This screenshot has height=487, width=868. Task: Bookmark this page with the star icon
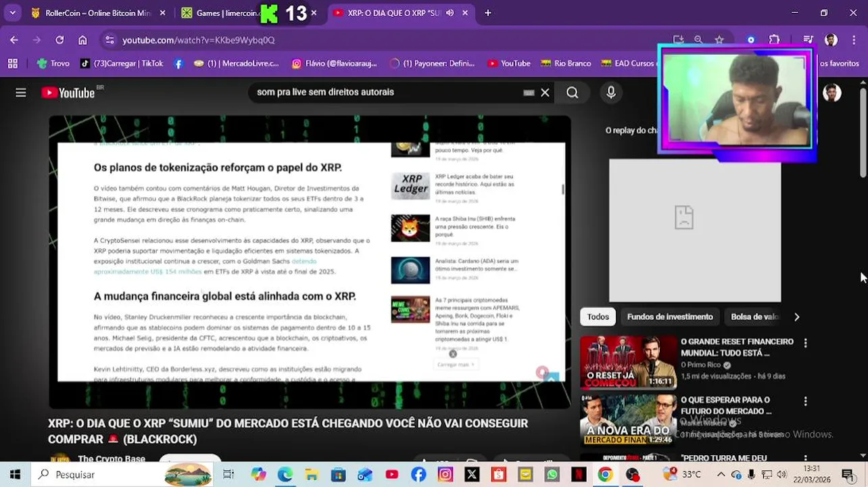pyautogui.click(x=719, y=40)
